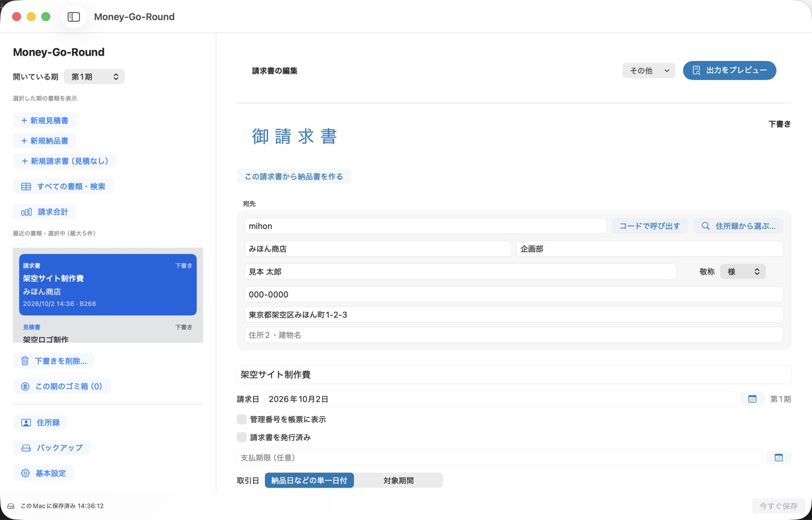
Task: Click the contact name field 見本 太郎
Action: click(x=461, y=271)
